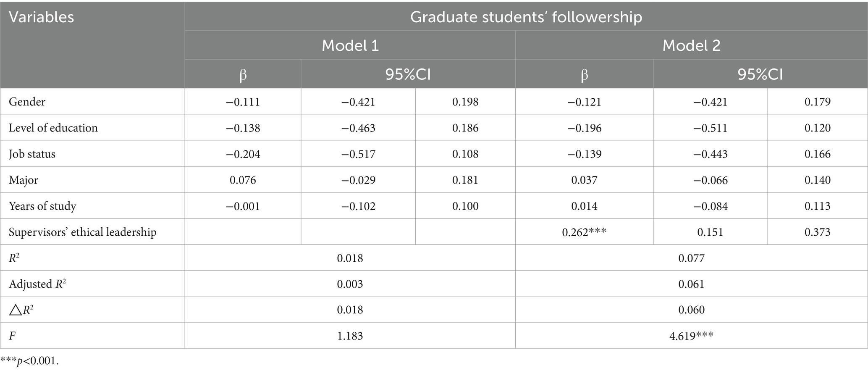Image resolution: width=868 pixels, height=371 pixels.
Task: Click the Model 2 header cell
Action: tap(691, 45)
